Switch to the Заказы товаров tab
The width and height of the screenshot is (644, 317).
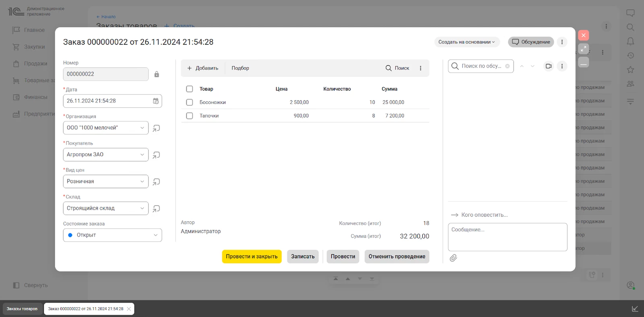tap(22, 309)
